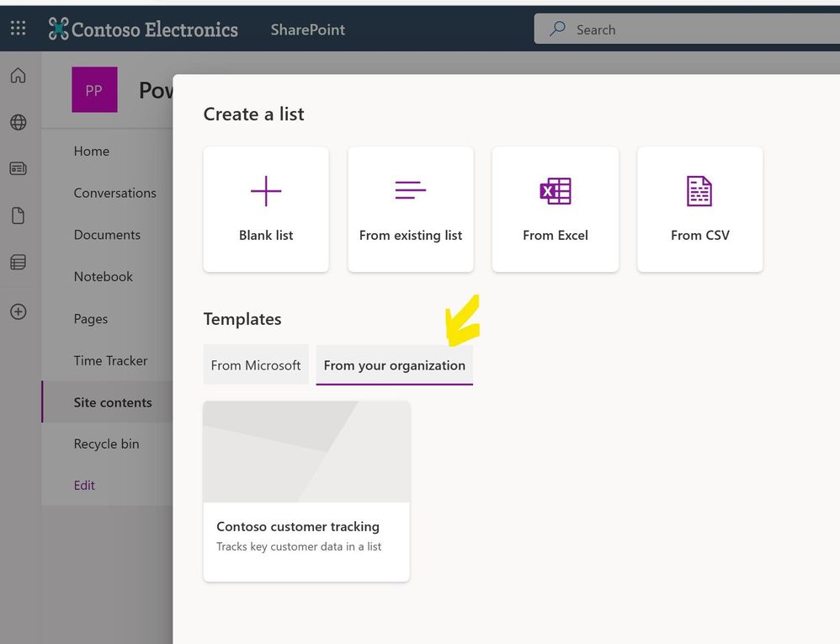Click the search magnifier icon
This screenshot has width=840, height=644.
pos(557,29)
